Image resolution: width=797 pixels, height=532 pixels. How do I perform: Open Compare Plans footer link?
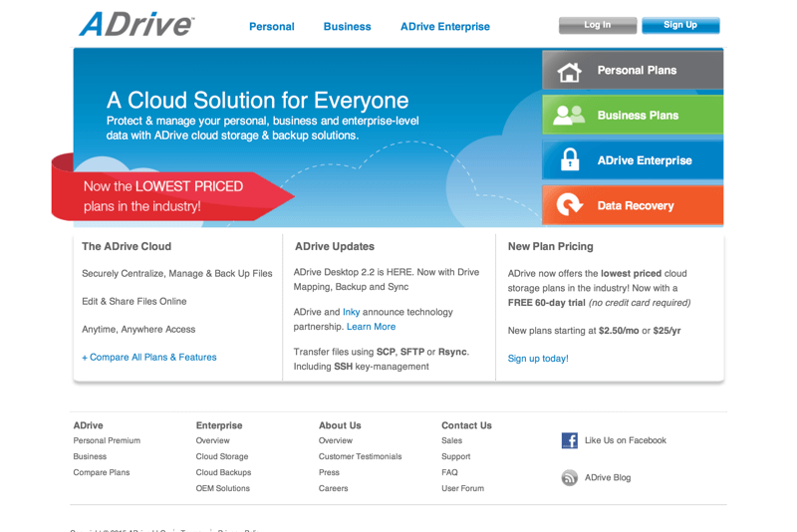[102, 472]
